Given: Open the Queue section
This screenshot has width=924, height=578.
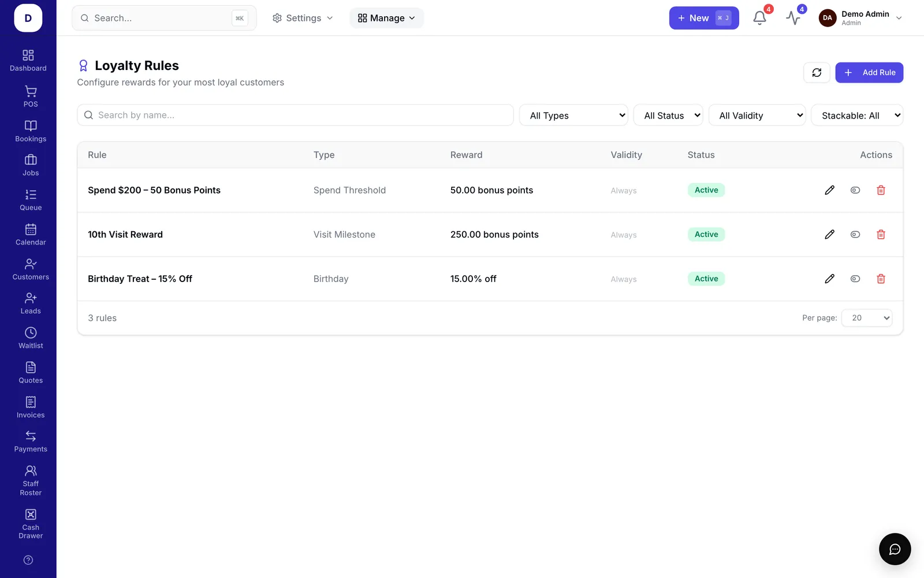Looking at the screenshot, I should pyautogui.click(x=31, y=200).
